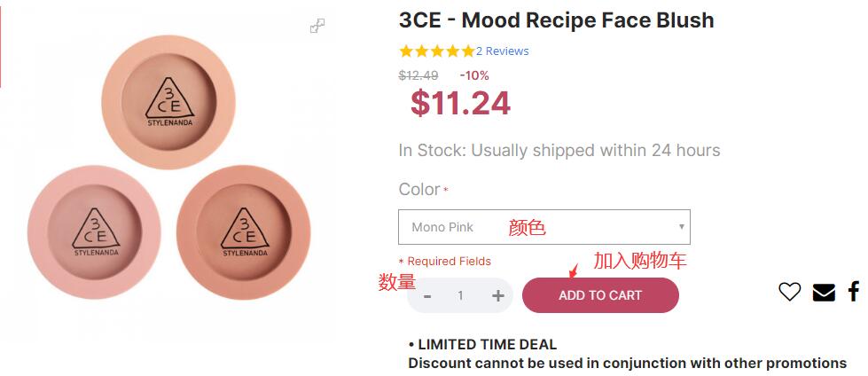Open the Mono Pink color dropdown

click(x=543, y=227)
